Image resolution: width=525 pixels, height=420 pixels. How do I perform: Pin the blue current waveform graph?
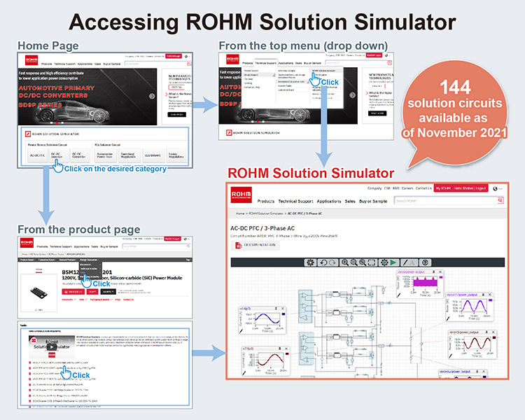point(276,308)
